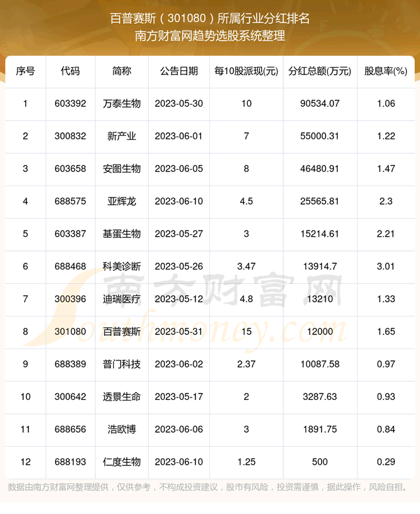The height and width of the screenshot is (514, 420).
Task: Select 浩欧博 dividend yield 0.84
Action: click(386, 429)
